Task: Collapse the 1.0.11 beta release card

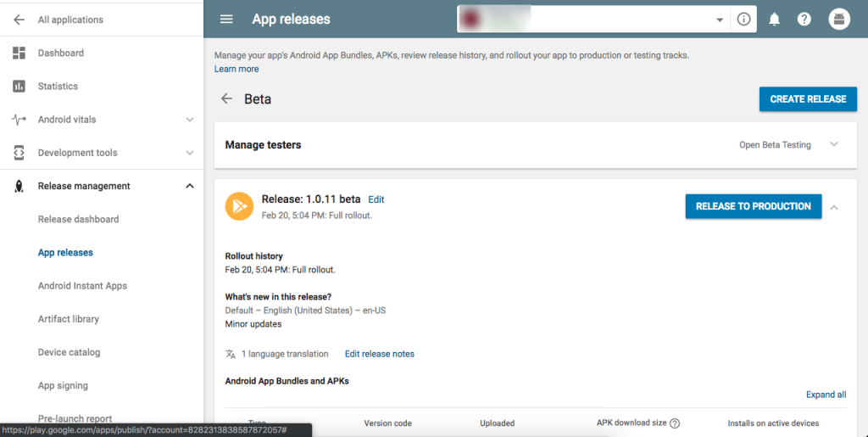Action: 834,206
